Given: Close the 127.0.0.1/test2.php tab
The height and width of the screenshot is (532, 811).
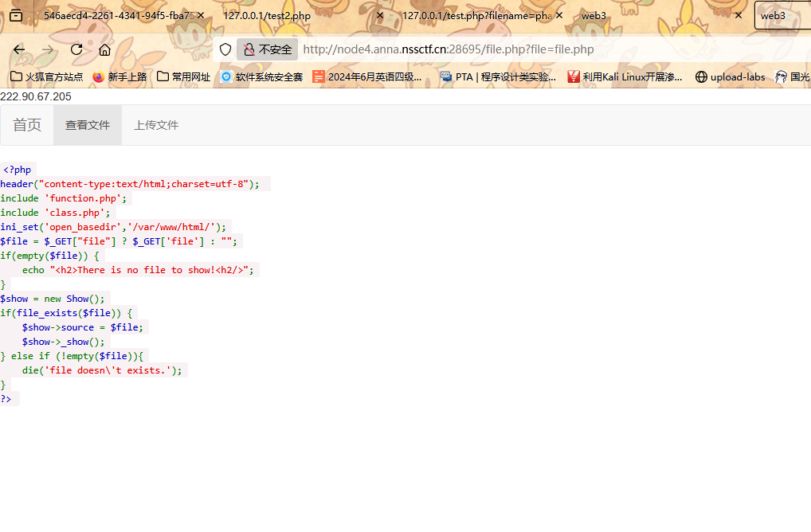Looking at the screenshot, I should (379, 15).
